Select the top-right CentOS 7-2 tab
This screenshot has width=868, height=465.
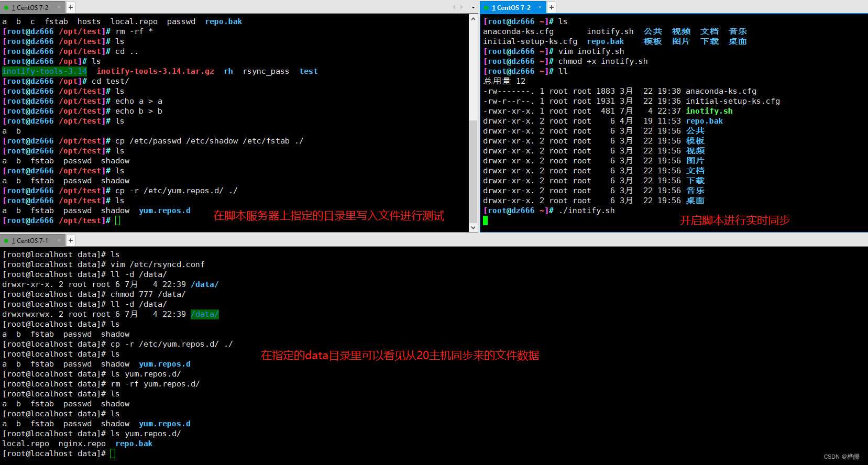click(x=511, y=7)
